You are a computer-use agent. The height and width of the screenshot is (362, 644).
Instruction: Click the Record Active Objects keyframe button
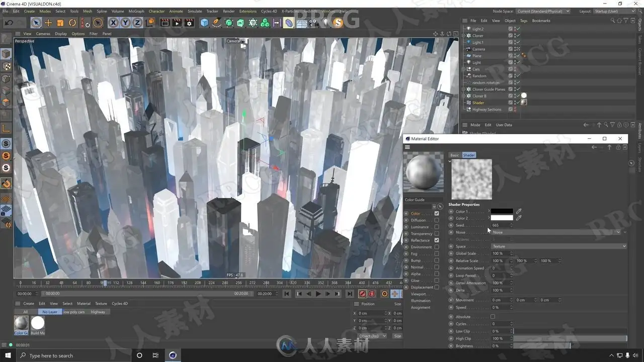[362, 294]
